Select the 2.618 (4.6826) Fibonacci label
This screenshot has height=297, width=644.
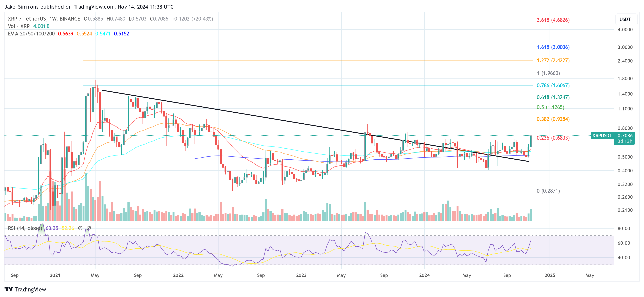point(553,20)
